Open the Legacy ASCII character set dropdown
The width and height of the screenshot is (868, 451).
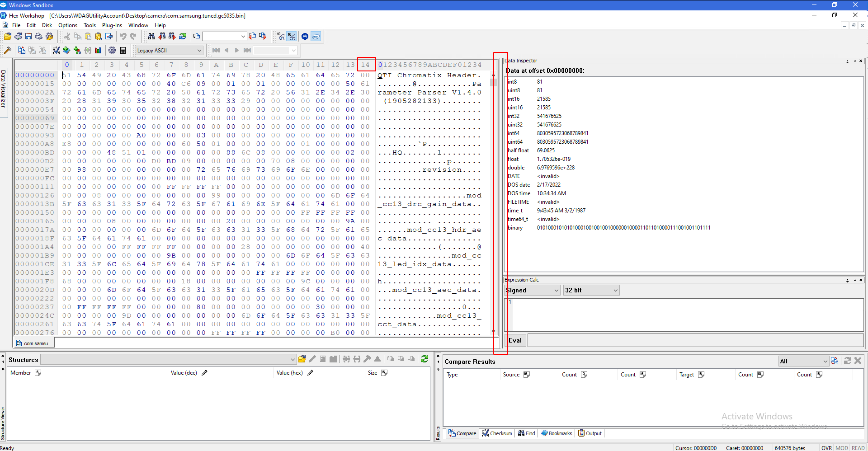(169, 50)
